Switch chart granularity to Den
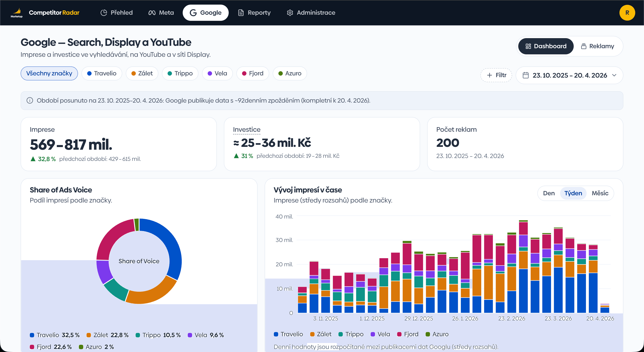Screen dimensions: 644x352 coord(549,193)
